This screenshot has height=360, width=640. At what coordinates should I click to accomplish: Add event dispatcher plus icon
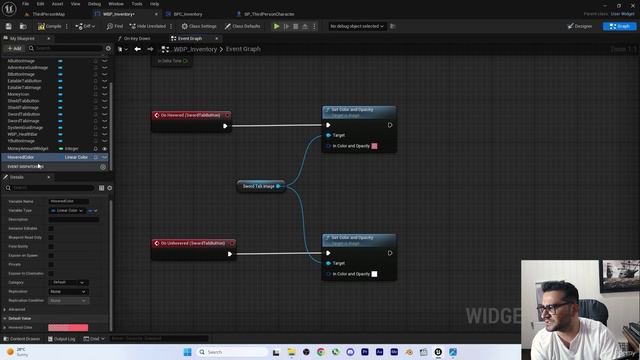pyautogui.click(x=103, y=167)
